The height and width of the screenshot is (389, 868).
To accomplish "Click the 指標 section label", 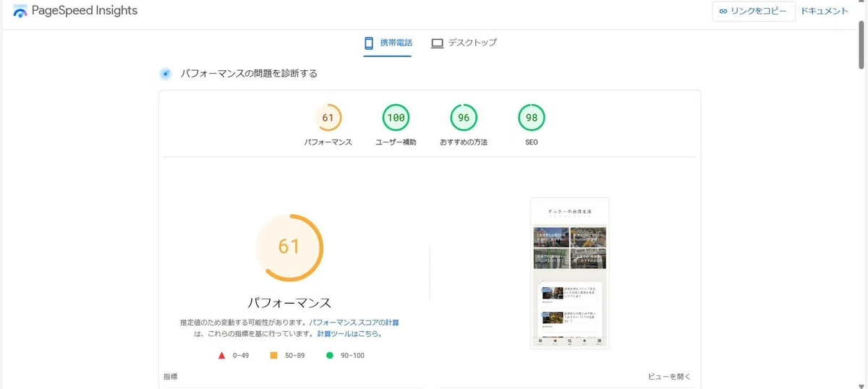I will 170,377.
